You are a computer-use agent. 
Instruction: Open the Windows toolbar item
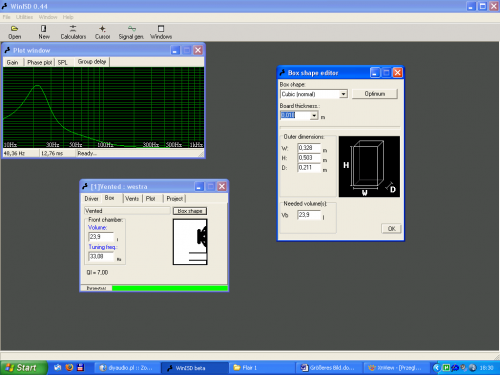pyautogui.click(x=161, y=32)
